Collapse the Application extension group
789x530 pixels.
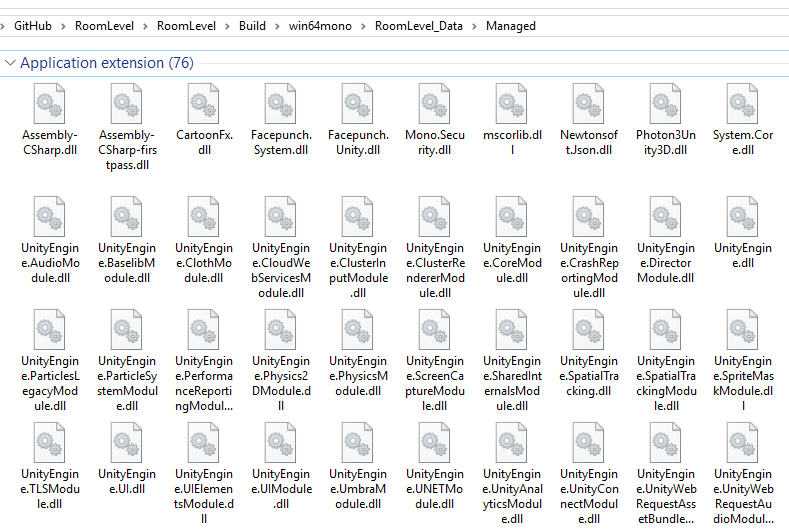(x=10, y=63)
